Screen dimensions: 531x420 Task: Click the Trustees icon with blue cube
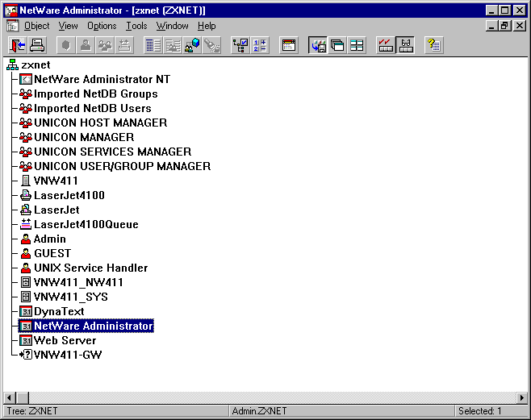192,45
